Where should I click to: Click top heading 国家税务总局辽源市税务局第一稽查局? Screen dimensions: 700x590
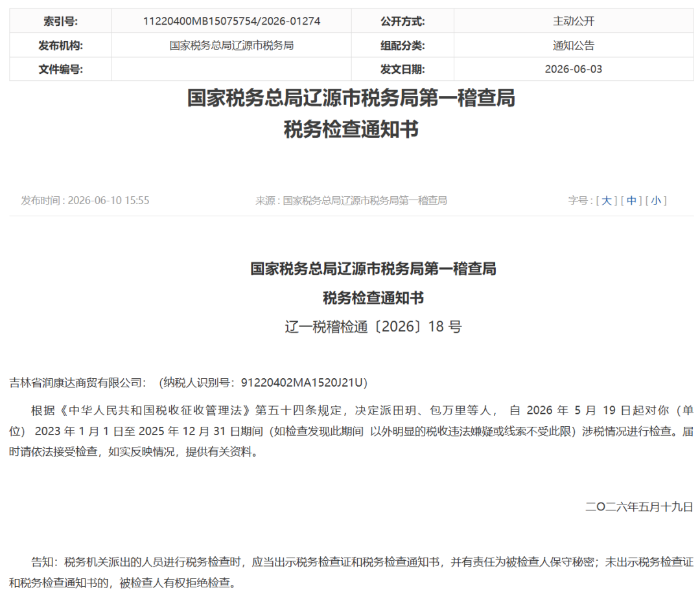[351, 98]
